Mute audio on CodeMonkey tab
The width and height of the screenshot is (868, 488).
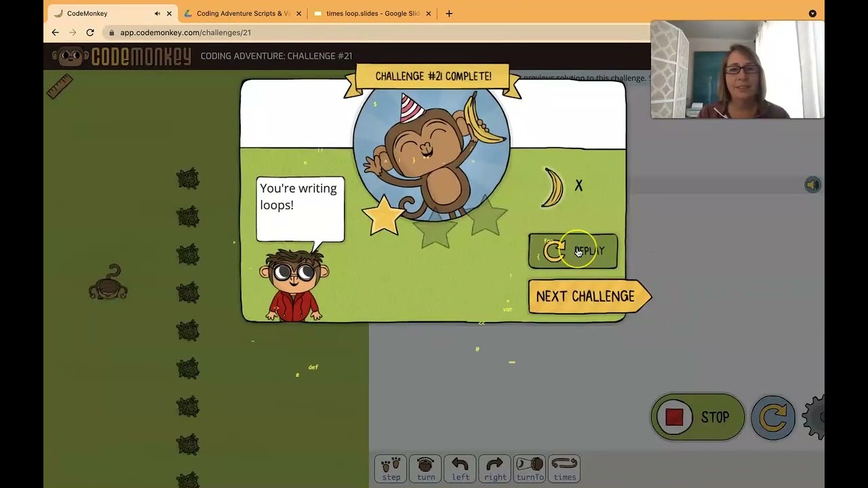click(157, 14)
